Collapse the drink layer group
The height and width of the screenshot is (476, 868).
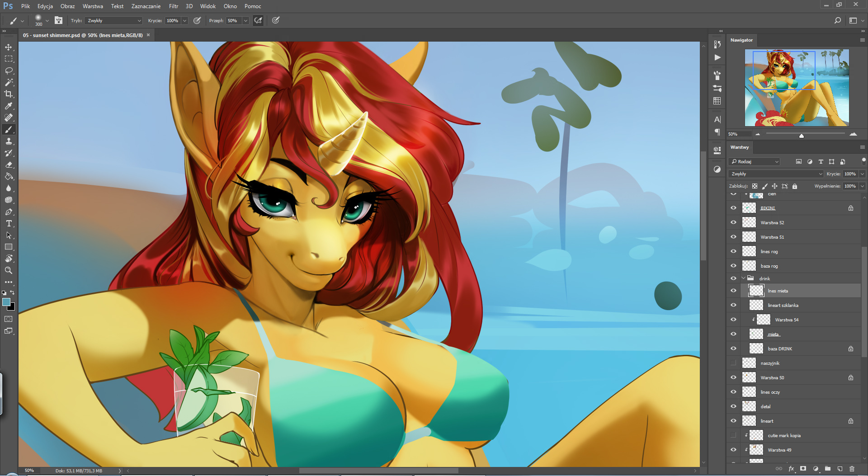(744, 278)
